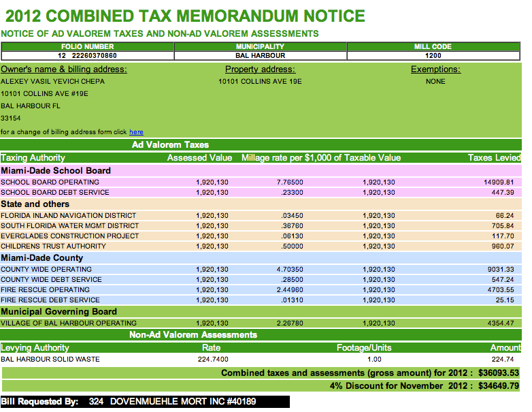Click SOUTH FLORIDA WATER MGMT DISTRICT entry
532x412 pixels.
point(69,225)
